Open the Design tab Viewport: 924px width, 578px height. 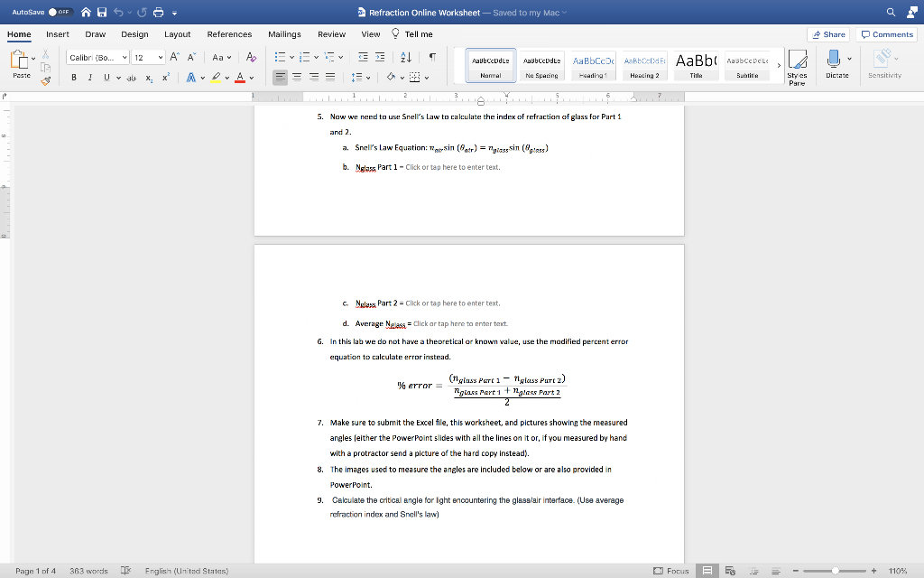[x=134, y=34]
